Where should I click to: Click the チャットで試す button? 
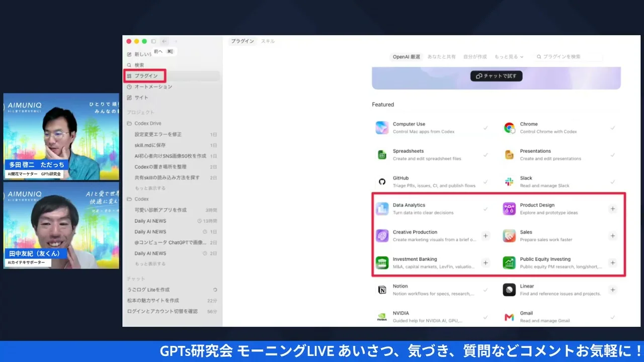(x=497, y=76)
